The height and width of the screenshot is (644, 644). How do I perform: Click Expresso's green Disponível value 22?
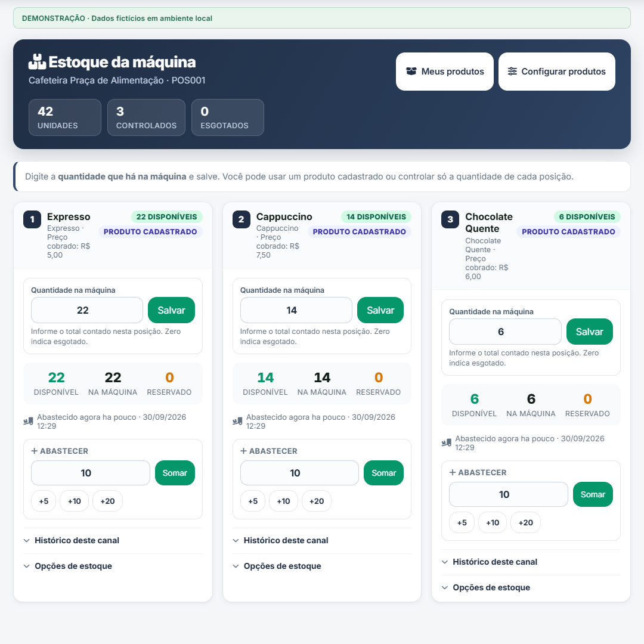click(56, 377)
